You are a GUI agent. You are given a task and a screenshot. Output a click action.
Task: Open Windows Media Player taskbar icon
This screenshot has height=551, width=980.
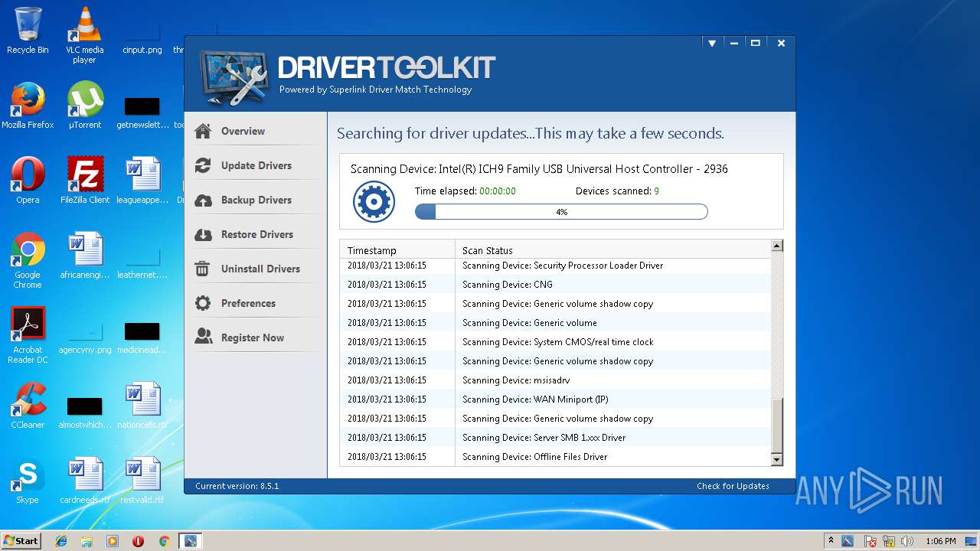tap(113, 541)
